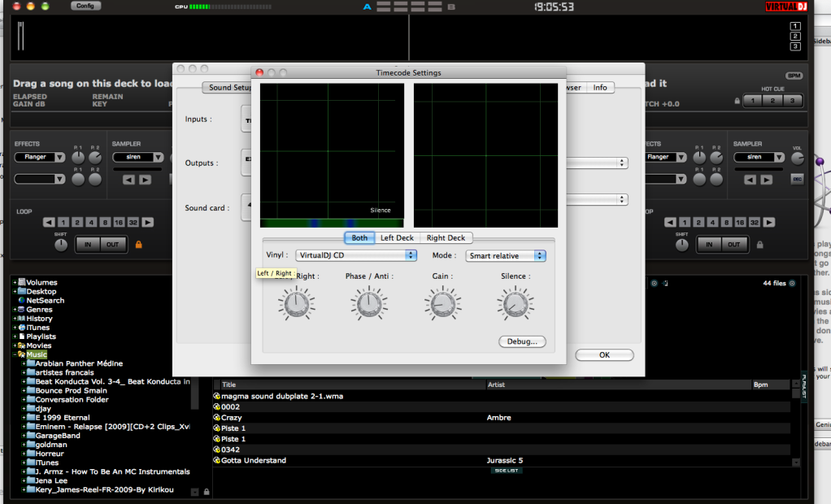Click right deck loop OUT button

click(733, 245)
